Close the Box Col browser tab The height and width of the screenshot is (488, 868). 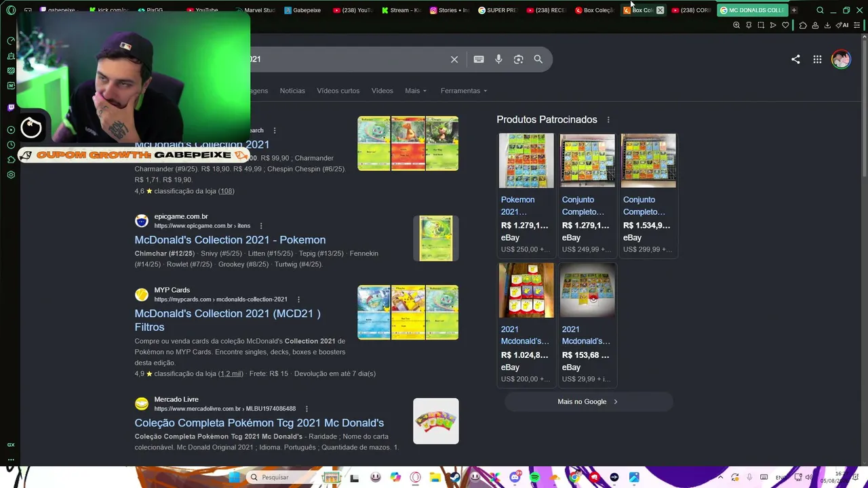pos(660,10)
